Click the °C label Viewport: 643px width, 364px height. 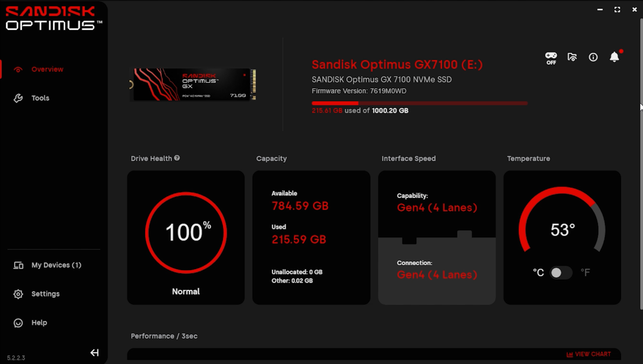coord(539,273)
